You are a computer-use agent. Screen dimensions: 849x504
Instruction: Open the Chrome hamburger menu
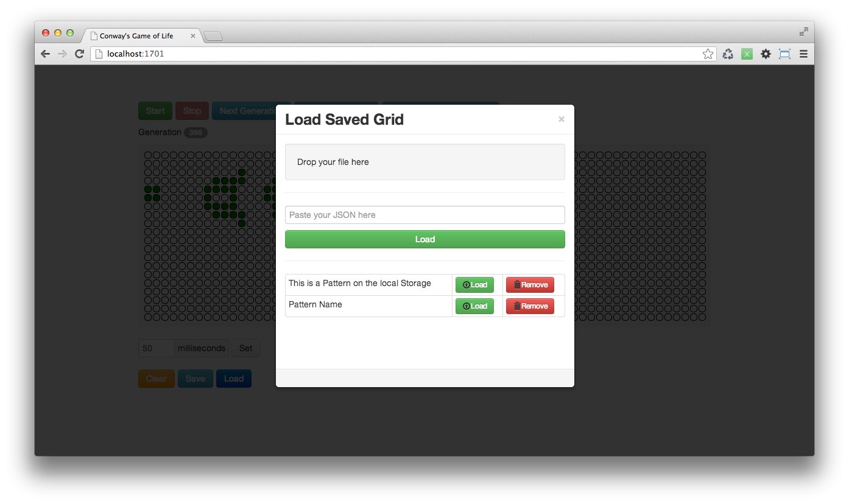803,54
